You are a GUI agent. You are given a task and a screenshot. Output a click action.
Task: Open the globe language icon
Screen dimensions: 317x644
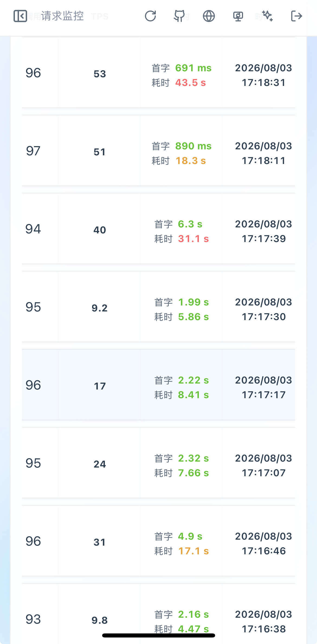pyautogui.click(x=209, y=16)
